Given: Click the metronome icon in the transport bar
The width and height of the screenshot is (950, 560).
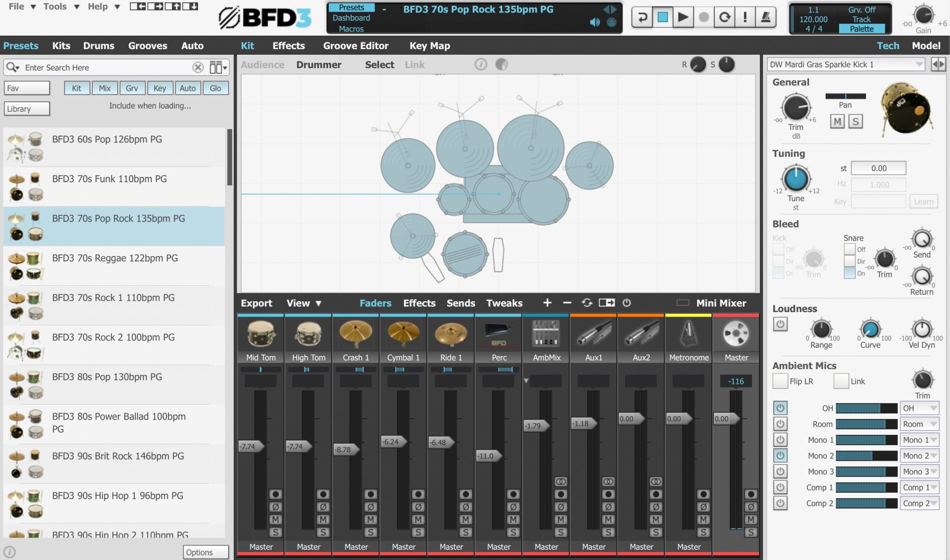Looking at the screenshot, I should click(x=766, y=16).
